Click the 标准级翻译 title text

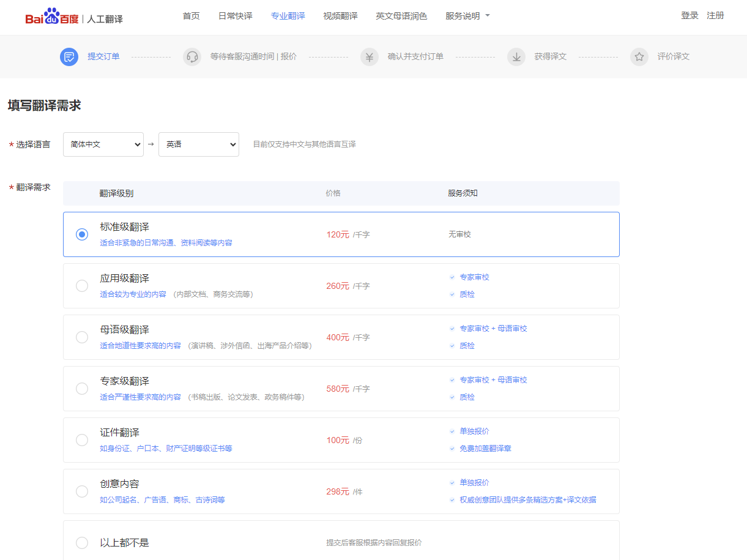coord(125,227)
